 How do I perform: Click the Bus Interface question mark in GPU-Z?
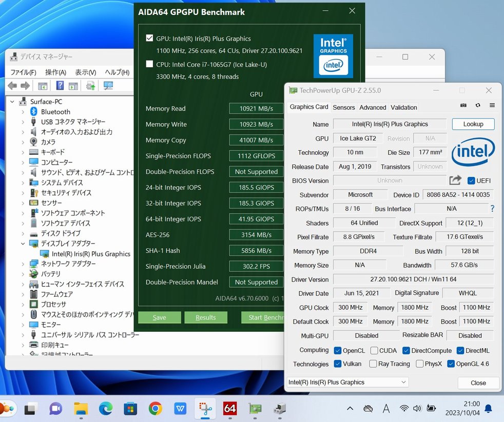click(492, 208)
